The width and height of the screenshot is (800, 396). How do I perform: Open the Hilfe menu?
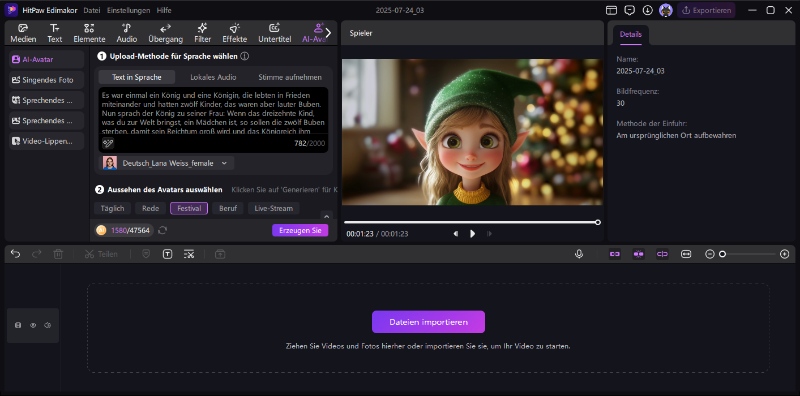(164, 10)
